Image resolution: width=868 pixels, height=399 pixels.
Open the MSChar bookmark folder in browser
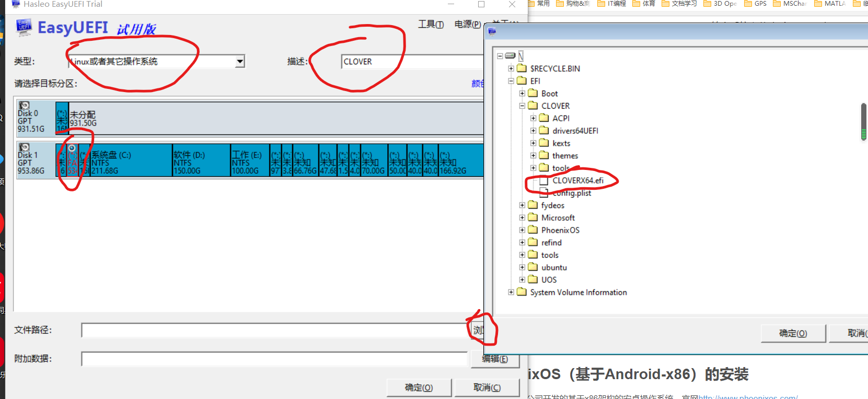click(x=790, y=3)
